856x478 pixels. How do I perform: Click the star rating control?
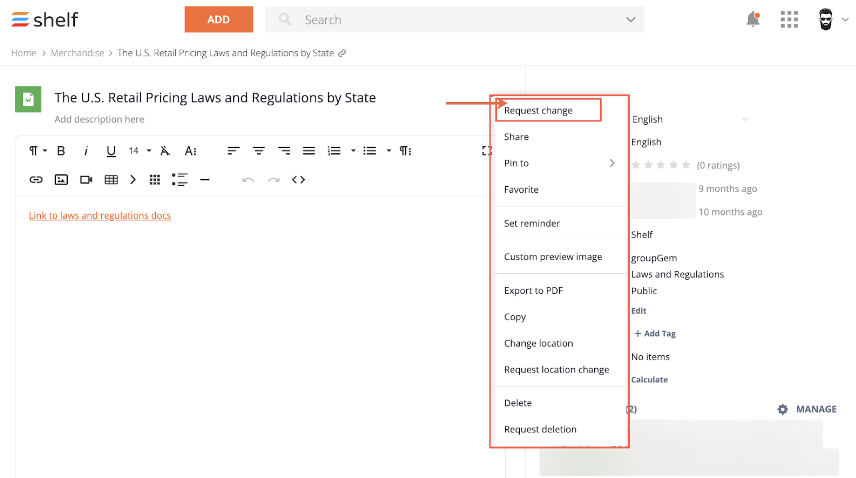tap(661, 165)
